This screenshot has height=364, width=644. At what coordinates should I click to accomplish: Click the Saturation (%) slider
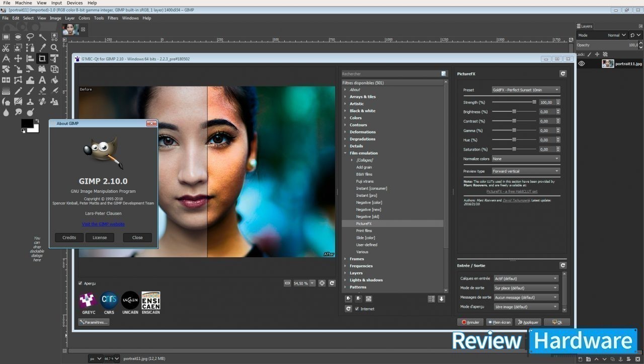click(514, 150)
